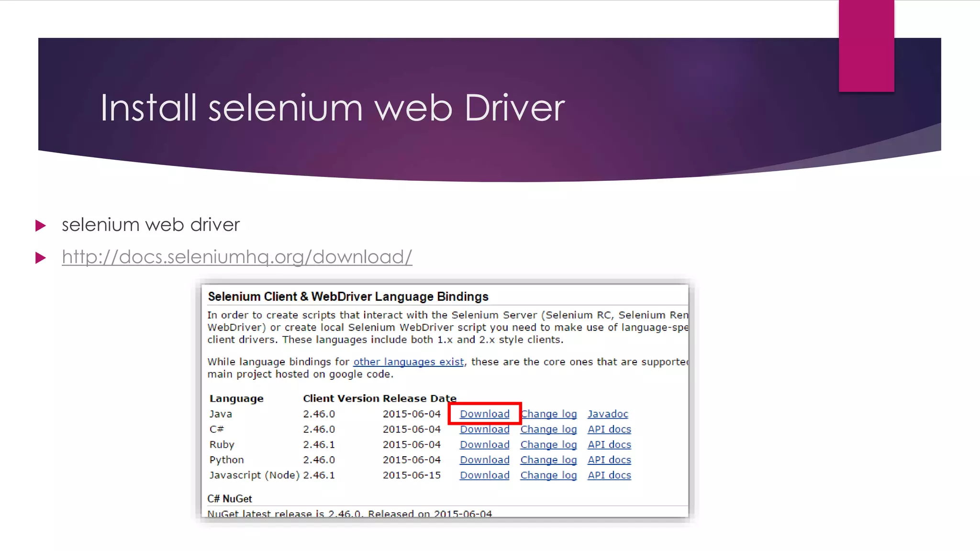The height and width of the screenshot is (551, 980).
Task: Open the Python row API docs
Action: 609,460
